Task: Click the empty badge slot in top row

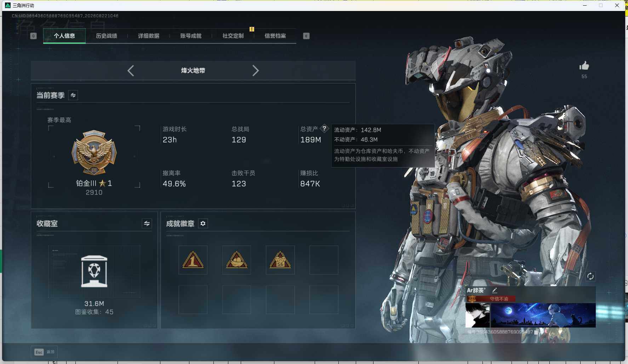Action: point(324,260)
